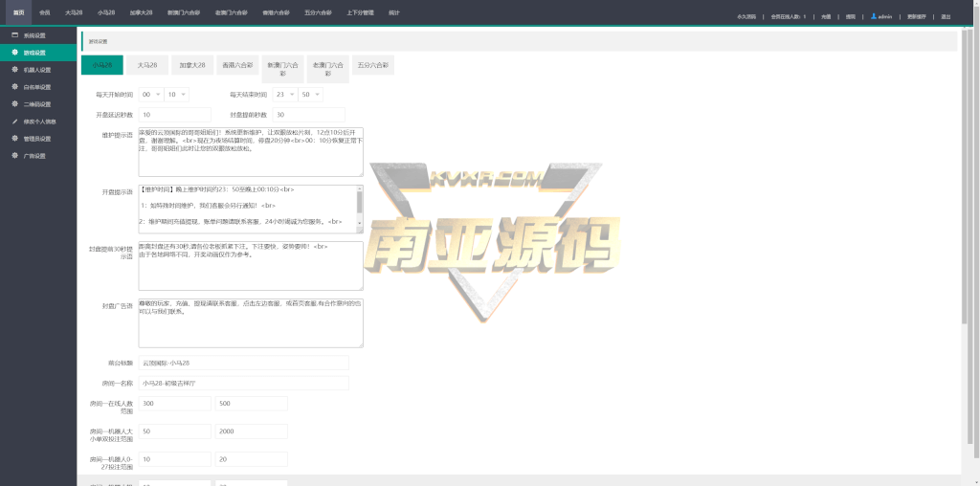Click the 系统设置 window icon in sidebar
The height and width of the screenshot is (486, 980).
pos(15,35)
